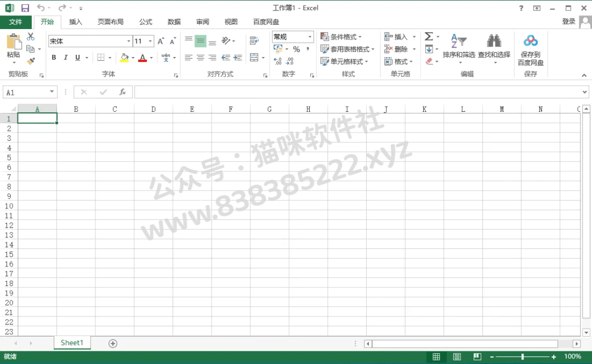Select the Format Painter brush

(31, 61)
